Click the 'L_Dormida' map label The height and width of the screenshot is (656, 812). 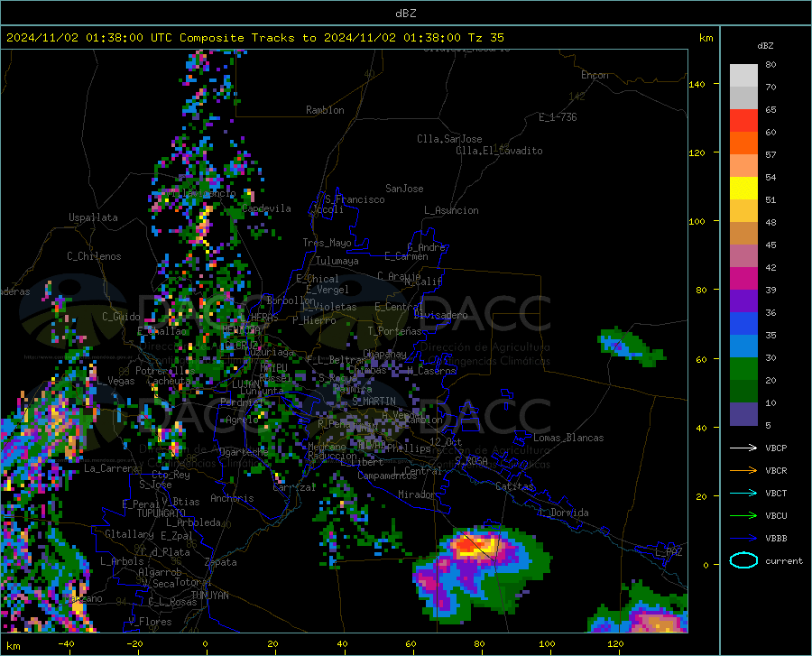(x=563, y=513)
